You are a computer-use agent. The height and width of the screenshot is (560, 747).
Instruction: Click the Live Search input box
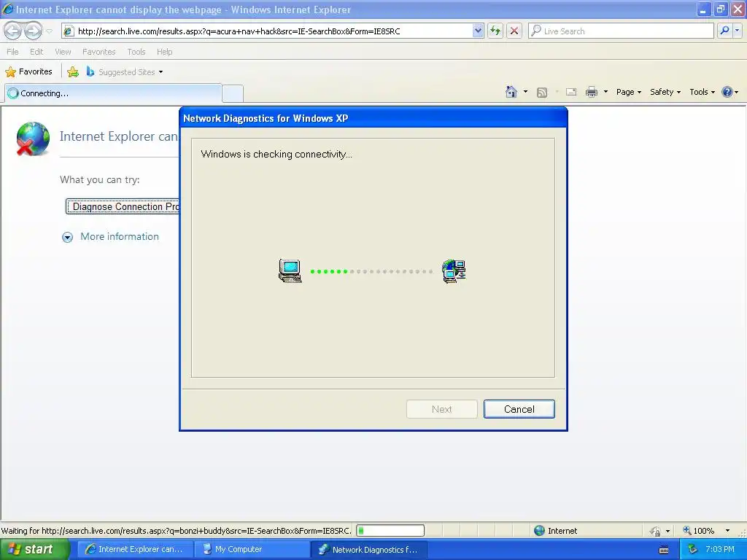[622, 31]
